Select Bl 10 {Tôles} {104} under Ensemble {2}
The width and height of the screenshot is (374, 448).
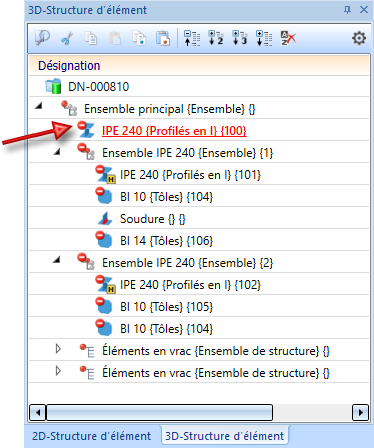click(166, 329)
